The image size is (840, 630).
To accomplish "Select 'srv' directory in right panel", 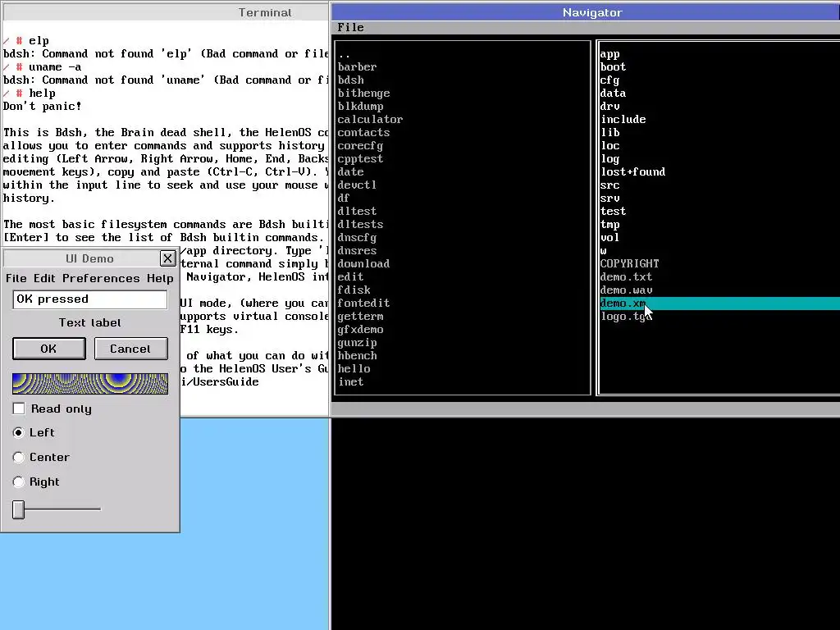I will 719,199.
